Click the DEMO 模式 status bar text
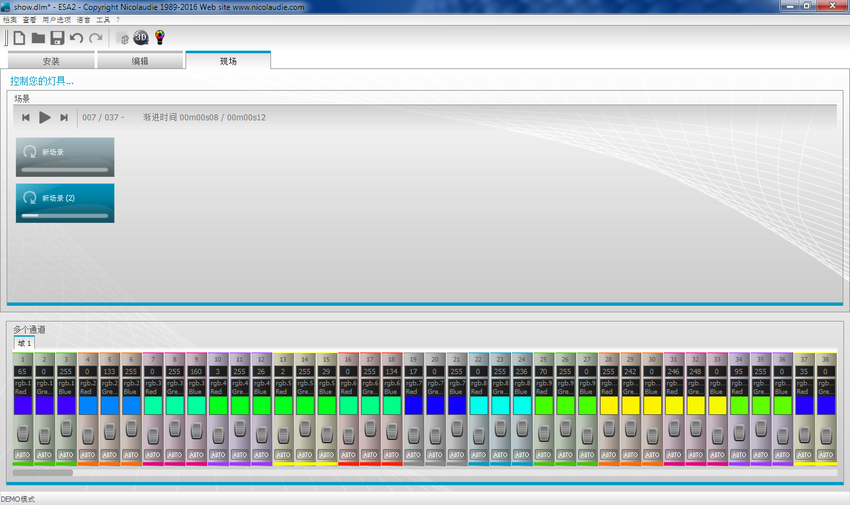The height and width of the screenshot is (505, 850). 18,500
